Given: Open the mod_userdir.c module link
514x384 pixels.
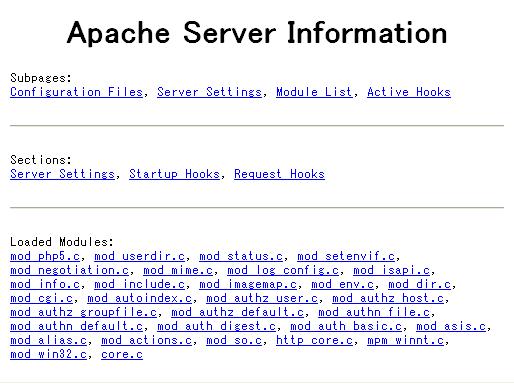Looking at the screenshot, I should coord(139,256).
